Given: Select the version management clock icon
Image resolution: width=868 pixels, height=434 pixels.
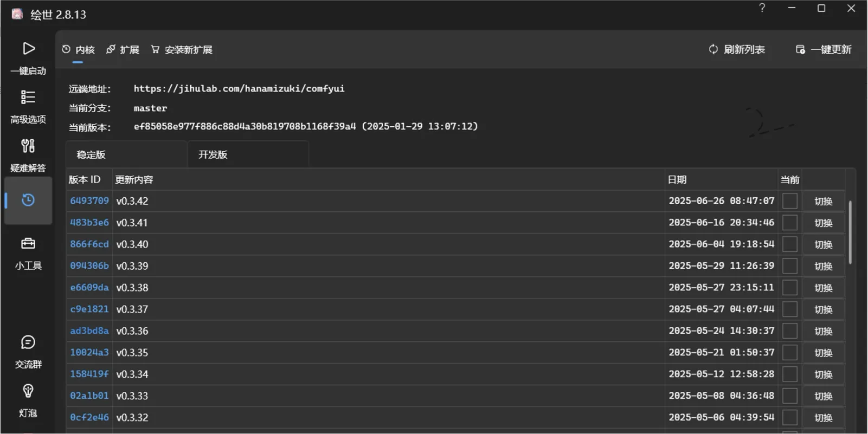Looking at the screenshot, I should (28, 200).
